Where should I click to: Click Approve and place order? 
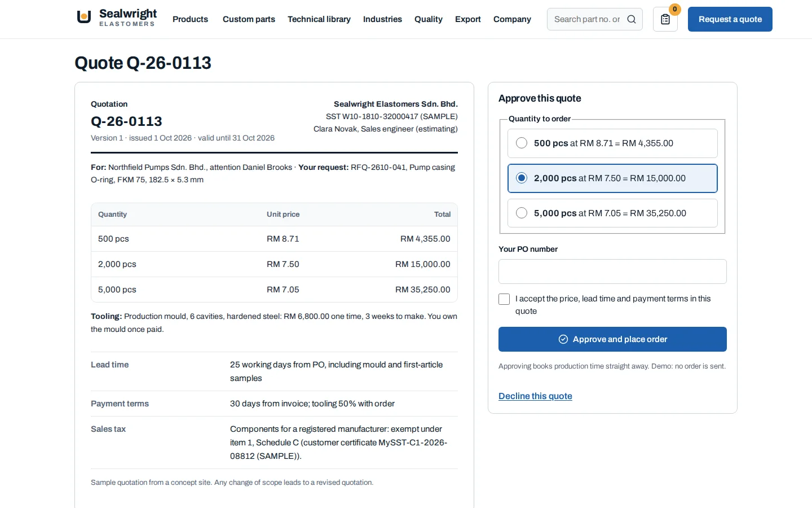612,339
